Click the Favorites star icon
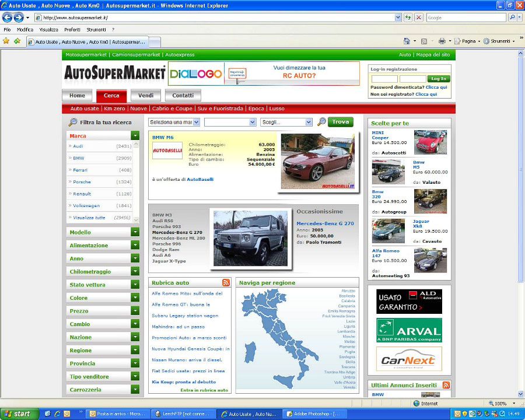 click(x=6, y=41)
